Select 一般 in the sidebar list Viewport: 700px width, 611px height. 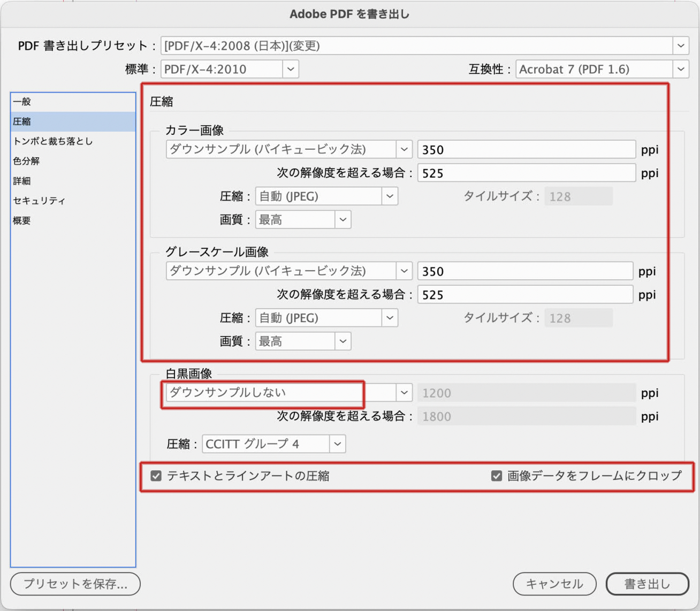pos(22,102)
